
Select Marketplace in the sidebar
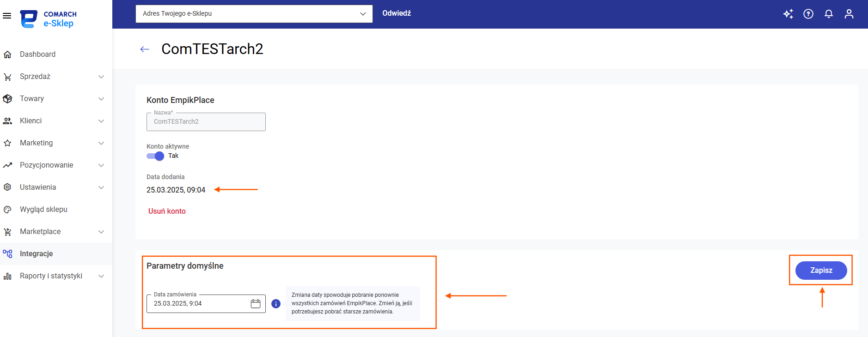[x=56, y=232]
